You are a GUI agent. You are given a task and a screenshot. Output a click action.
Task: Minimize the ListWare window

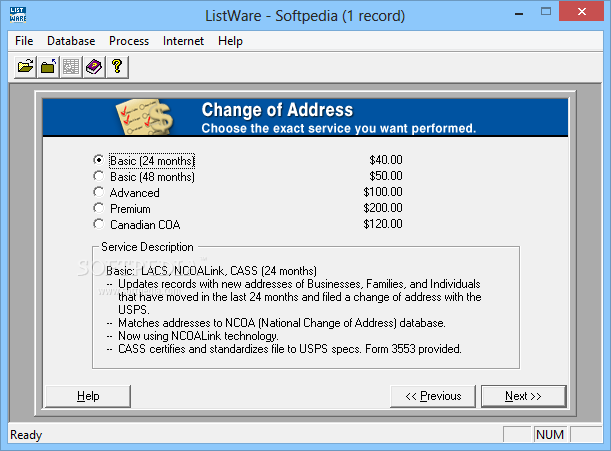click(x=519, y=12)
